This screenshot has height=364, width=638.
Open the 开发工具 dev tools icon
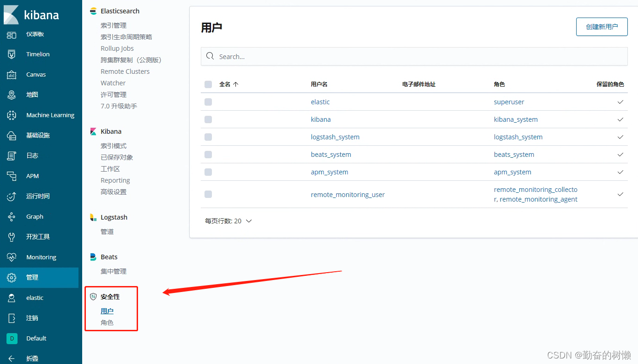click(12, 237)
